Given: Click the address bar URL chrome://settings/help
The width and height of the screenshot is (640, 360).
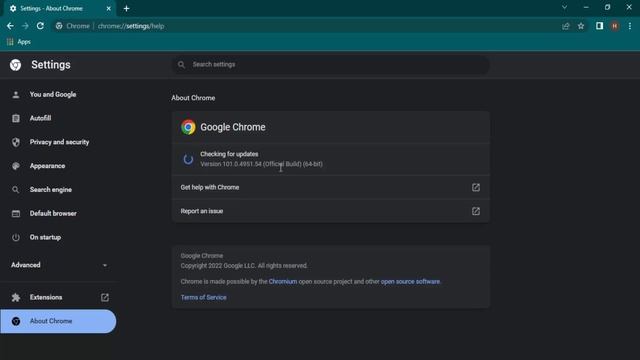Looking at the screenshot, I should pyautogui.click(x=131, y=26).
